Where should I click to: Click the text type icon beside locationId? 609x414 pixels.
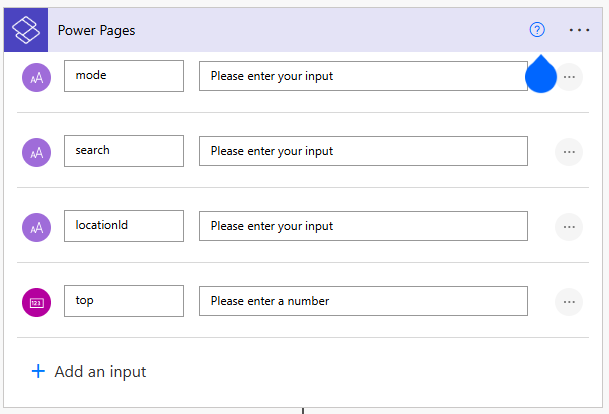pos(37,228)
